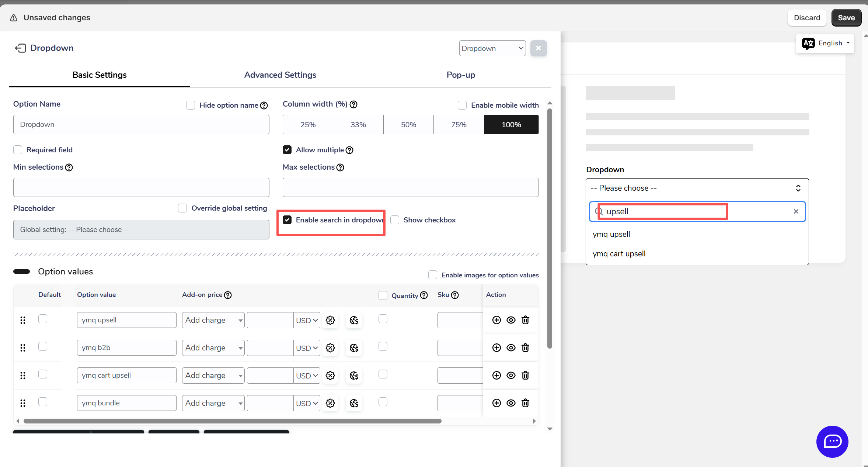Open the Pop-up tab
Screen dimensions: 868x467
click(460, 75)
